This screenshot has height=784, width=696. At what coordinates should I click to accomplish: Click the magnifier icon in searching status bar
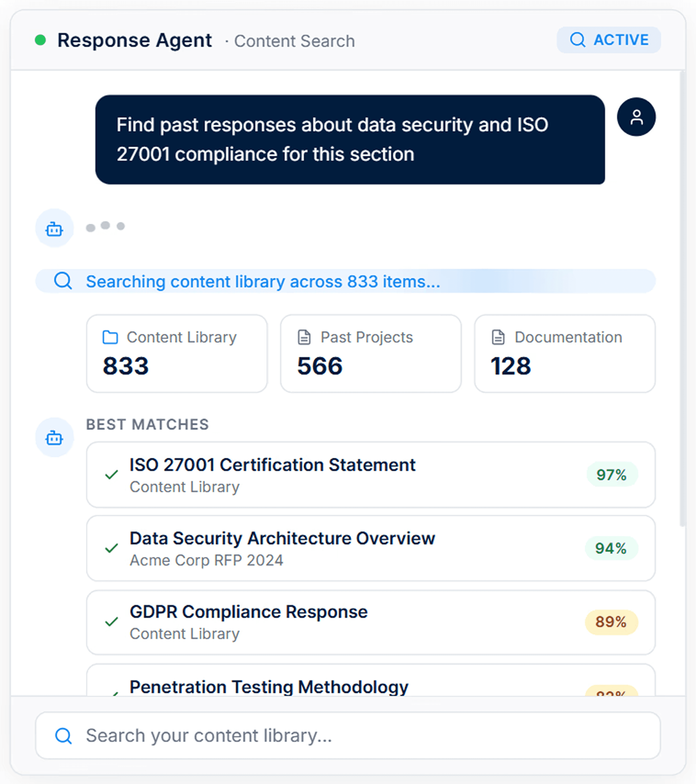click(63, 281)
